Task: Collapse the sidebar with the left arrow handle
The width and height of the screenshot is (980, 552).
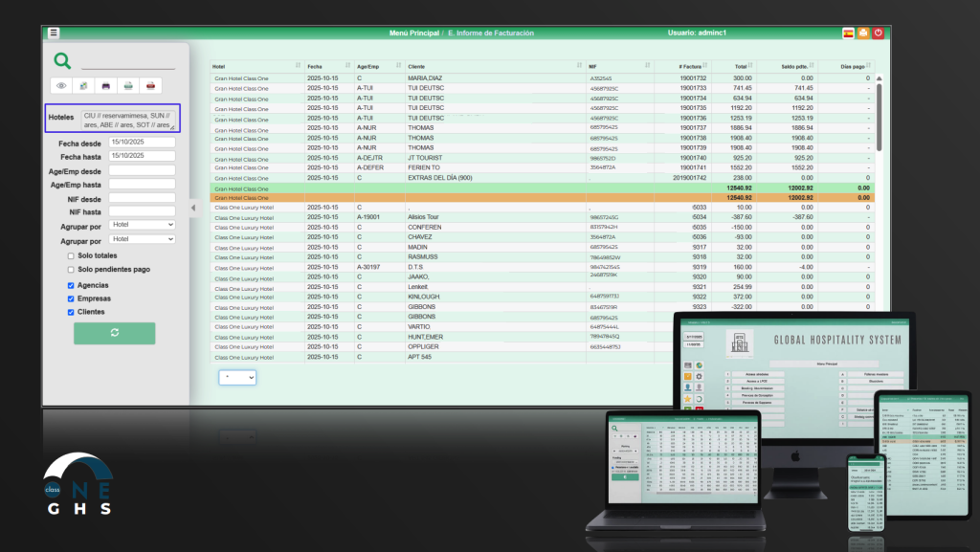Action: pyautogui.click(x=192, y=207)
